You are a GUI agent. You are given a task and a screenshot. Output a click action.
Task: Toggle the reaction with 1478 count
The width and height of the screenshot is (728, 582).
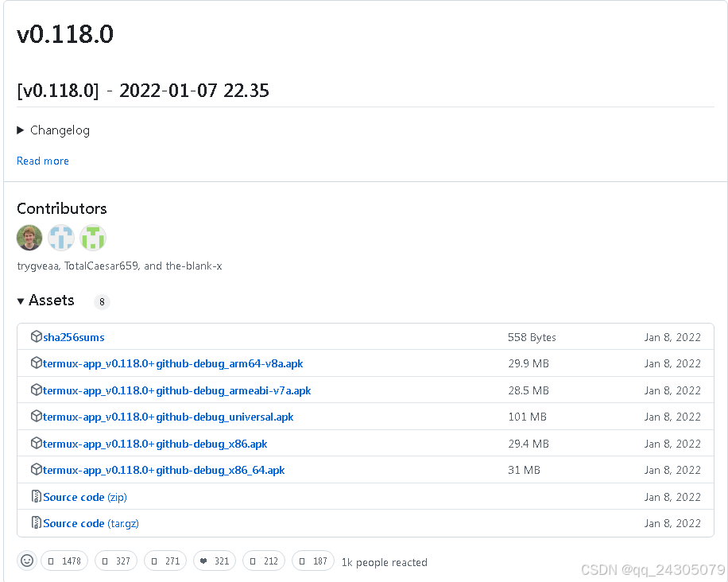64,561
